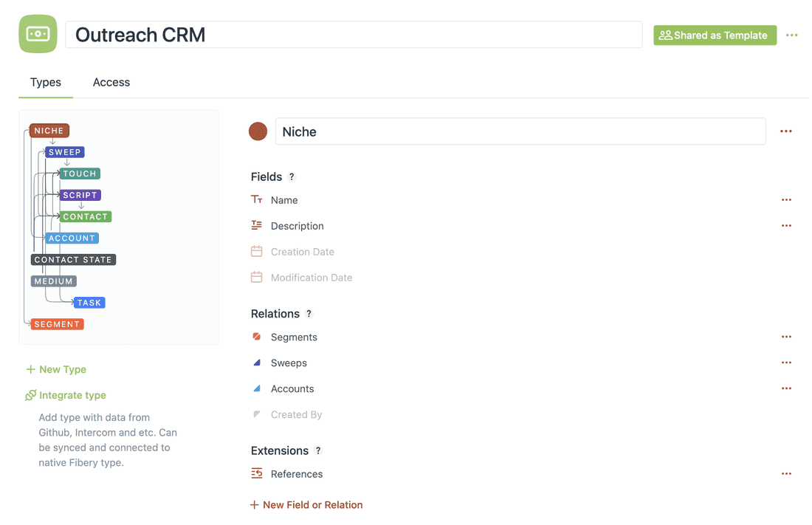
Task: Switch to the Access tab
Action: click(x=111, y=83)
